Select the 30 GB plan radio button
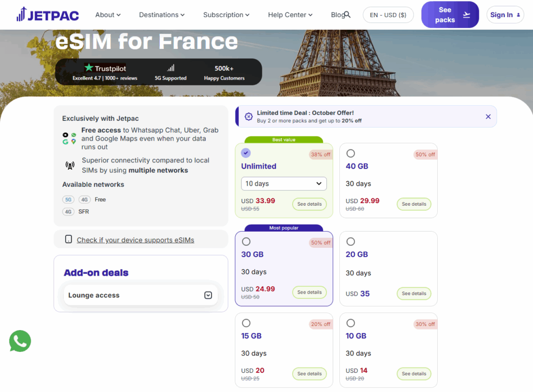533x392 pixels. 246,242
